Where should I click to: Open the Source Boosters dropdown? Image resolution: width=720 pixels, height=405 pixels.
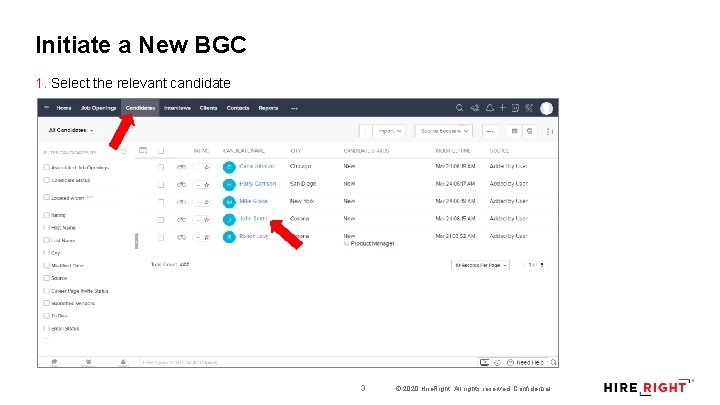click(x=444, y=131)
